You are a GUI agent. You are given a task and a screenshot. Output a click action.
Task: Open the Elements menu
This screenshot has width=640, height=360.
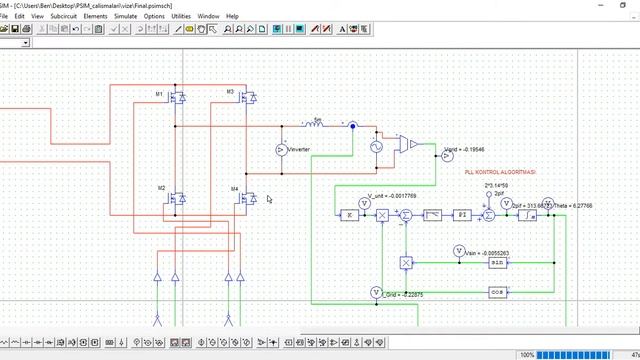pyautogui.click(x=95, y=16)
